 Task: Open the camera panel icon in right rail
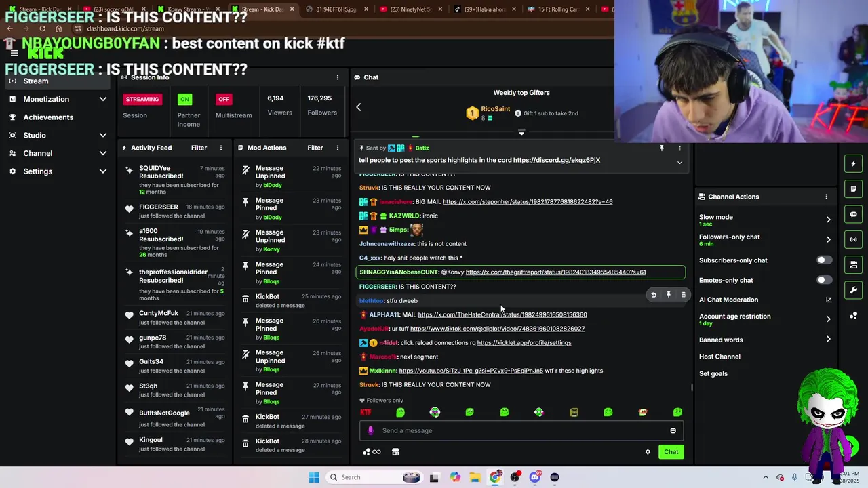853,265
